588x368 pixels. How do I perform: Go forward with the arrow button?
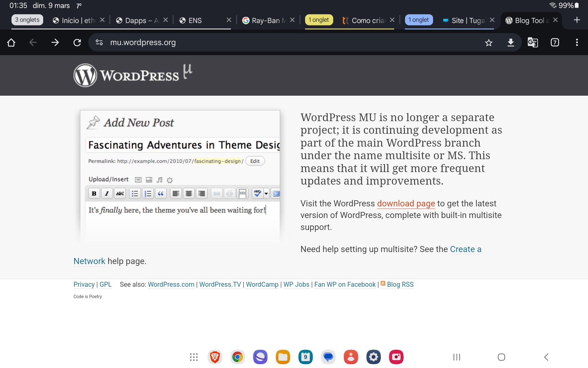click(55, 42)
